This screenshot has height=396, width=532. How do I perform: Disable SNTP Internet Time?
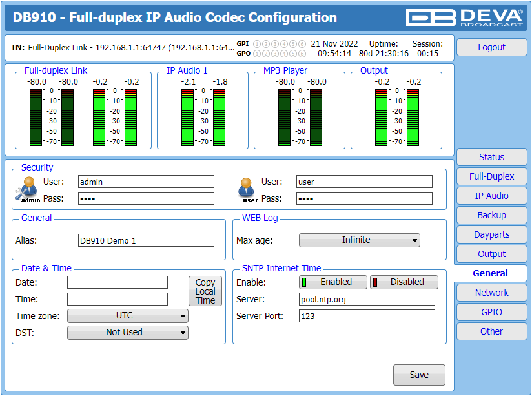click(404, 282)
